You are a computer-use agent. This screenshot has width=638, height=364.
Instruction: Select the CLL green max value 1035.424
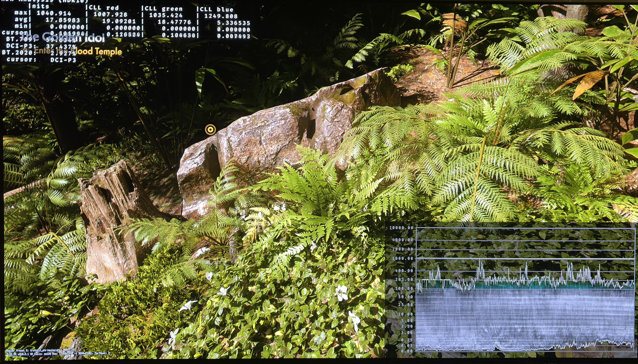click(166, 15)
